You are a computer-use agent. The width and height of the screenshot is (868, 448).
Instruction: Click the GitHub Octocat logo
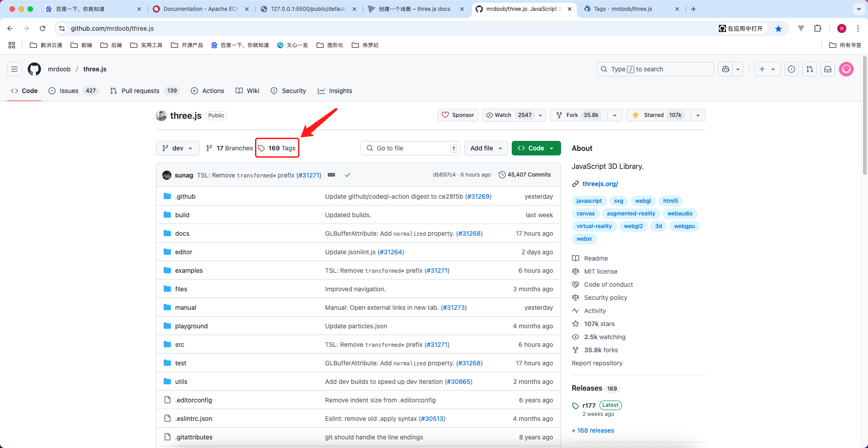pos(34,69)
